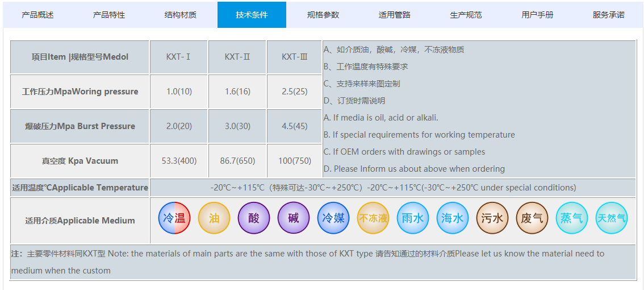Image resolution: width=644 pixels, height=290 pixels.
Task: Select the cyan 蒸气 steam icon
Action: (x=572, y=218)
